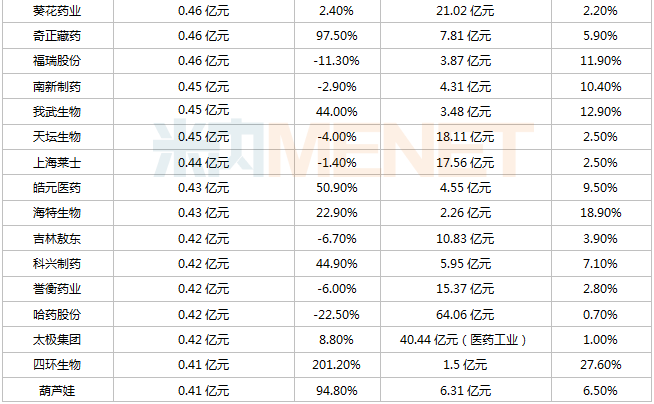The image size is (654, 404).
Task: Select the 上海莱士 row label
Action: click(x=57, y=163)
